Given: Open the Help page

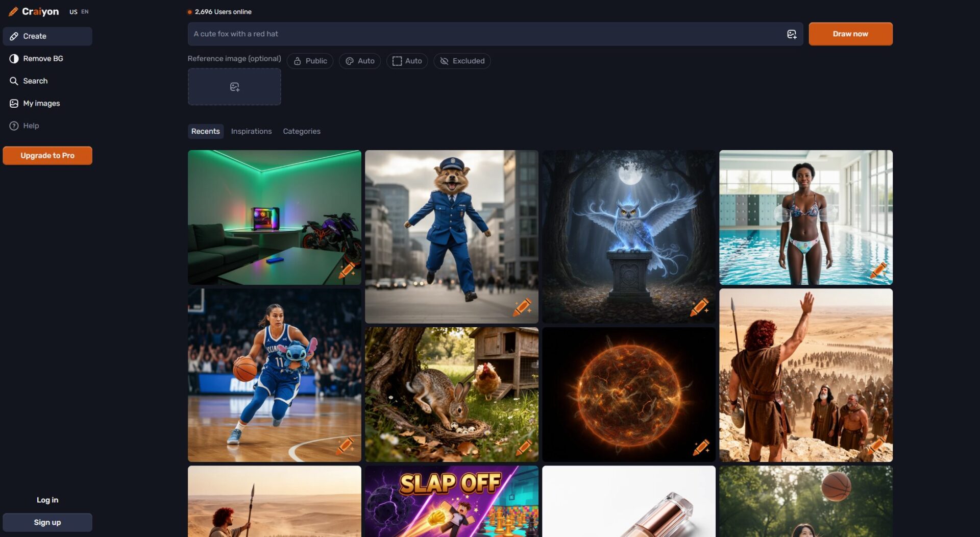Looking at the screenshot, I should click(31, 126).
